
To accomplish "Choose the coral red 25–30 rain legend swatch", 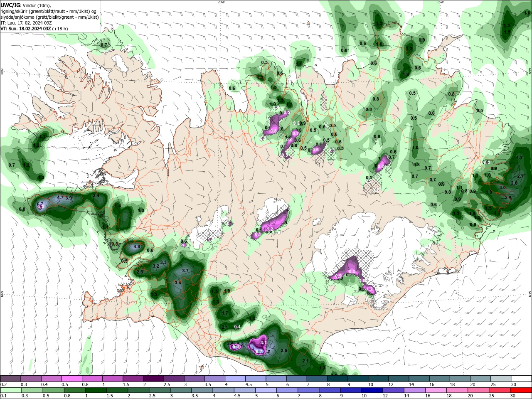I will pos(500,390).
